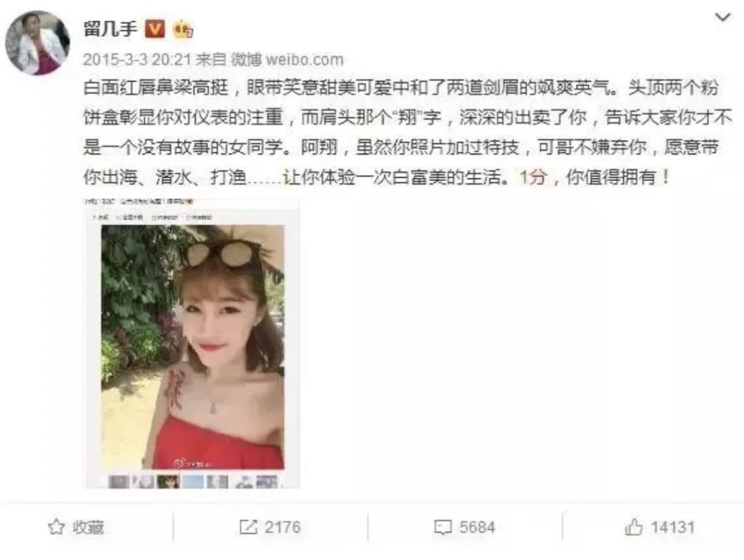Click the 5684 comment count
Screen dimensions: 744x560
click(477, 527)
